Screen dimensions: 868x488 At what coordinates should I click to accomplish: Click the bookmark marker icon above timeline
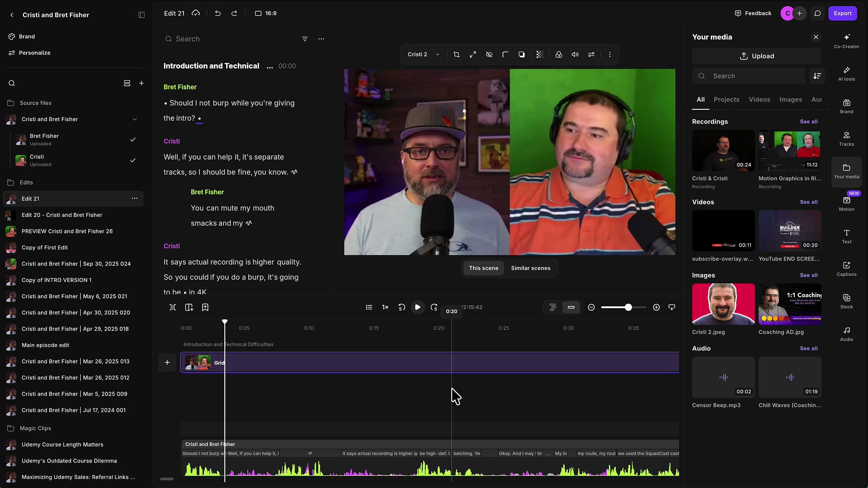coord(205,307)
